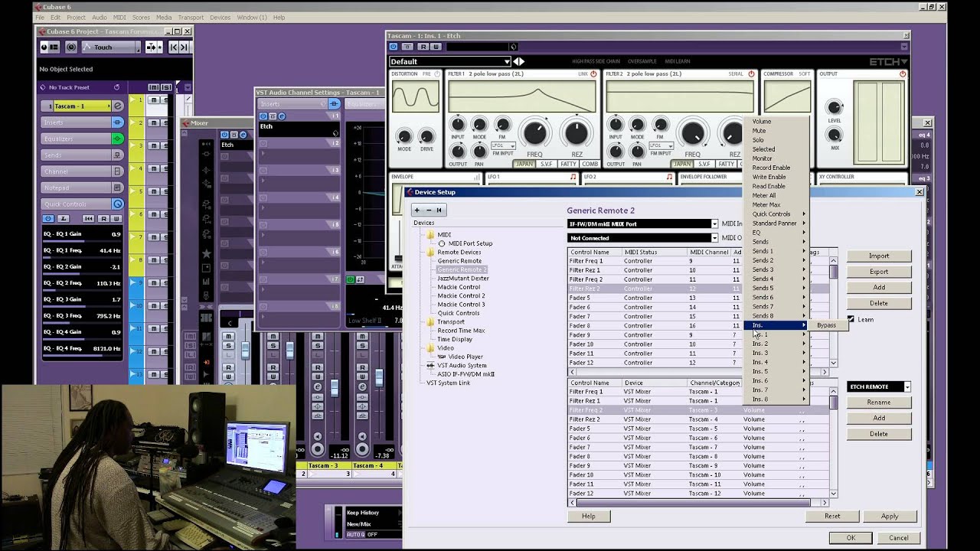Click the Remote Devices folder icon
Viewport: 980px width, 551px height.
pyautogui.click(x=431, y=252)
